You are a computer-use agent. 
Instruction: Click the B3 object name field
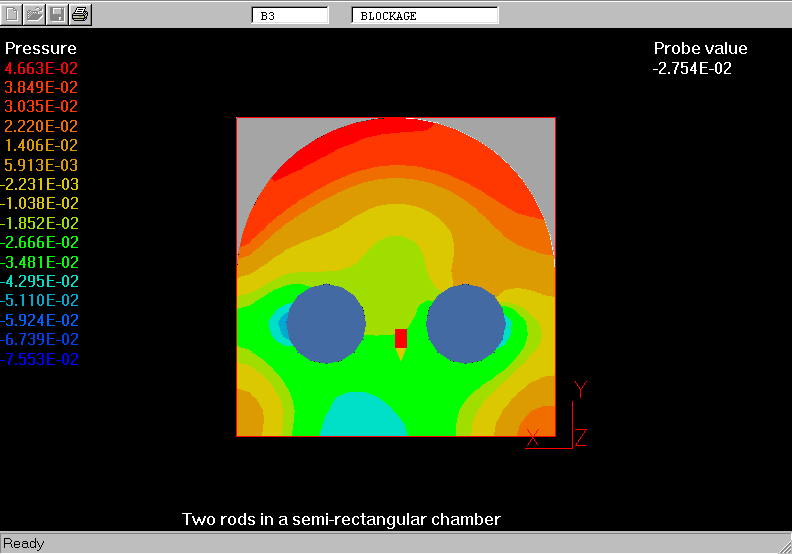(x=289, y=16)
